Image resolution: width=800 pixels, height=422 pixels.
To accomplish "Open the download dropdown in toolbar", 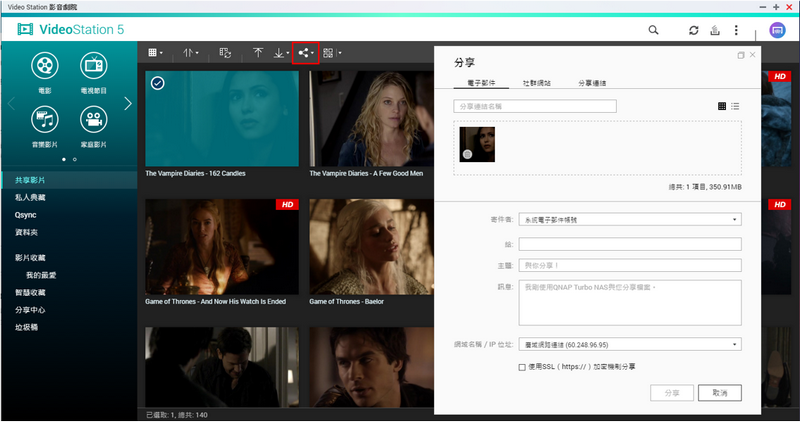I will click(x=281, y=53).
